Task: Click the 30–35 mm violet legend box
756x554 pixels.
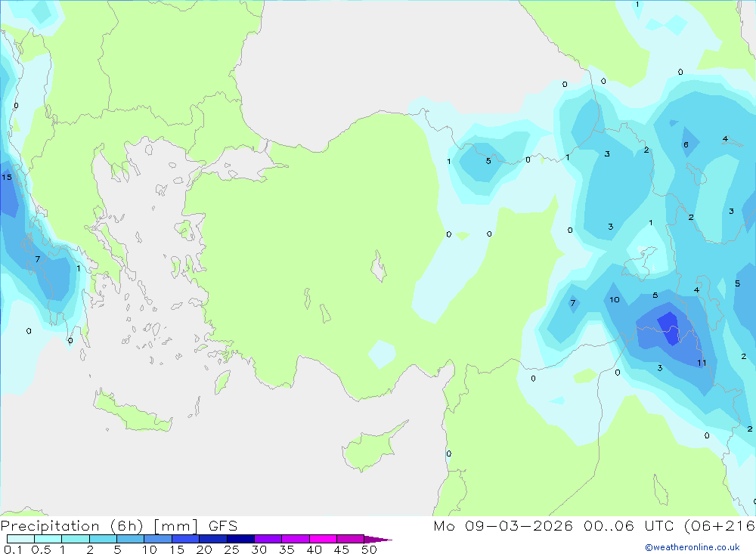Action: [x=268, y=539]
